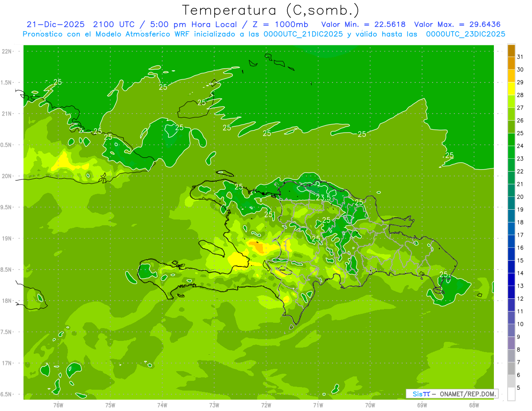532x411 pixels.
Task: Click the legend label "10"
Action: tap(520, 324)
